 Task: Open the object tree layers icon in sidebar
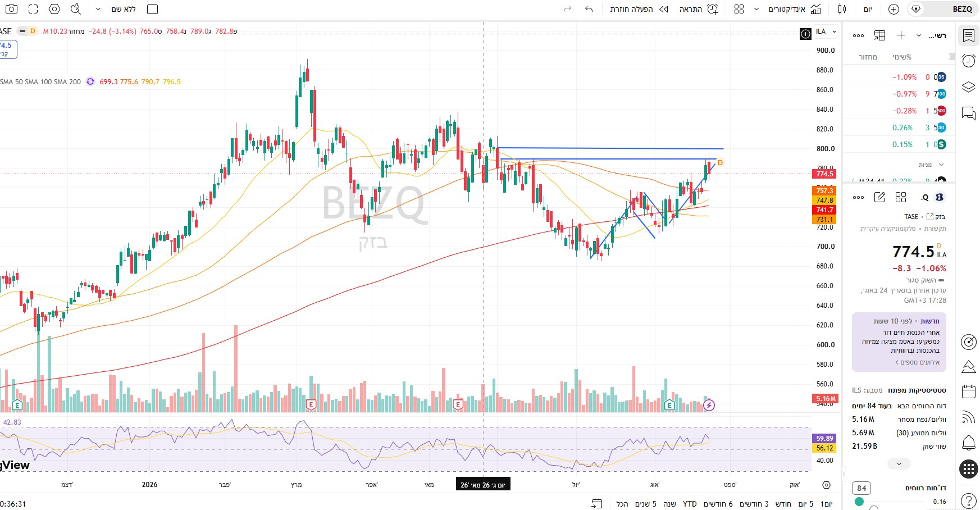968,87
